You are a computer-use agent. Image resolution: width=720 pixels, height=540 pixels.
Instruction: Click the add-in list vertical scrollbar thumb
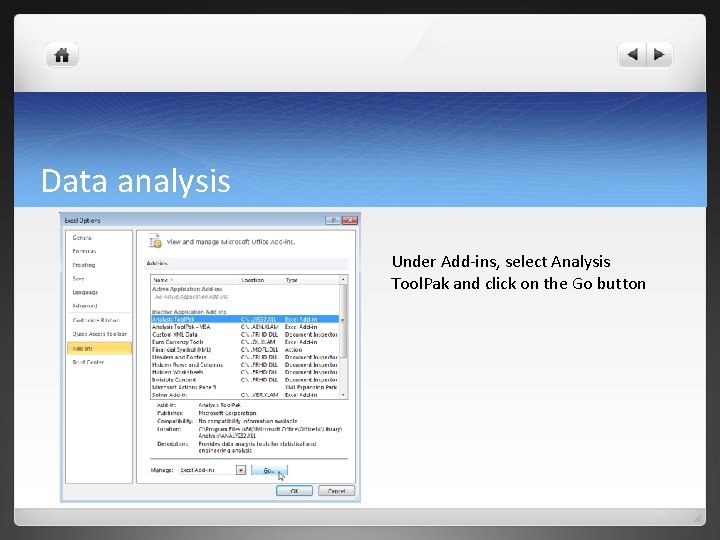(x=343, y=321)
